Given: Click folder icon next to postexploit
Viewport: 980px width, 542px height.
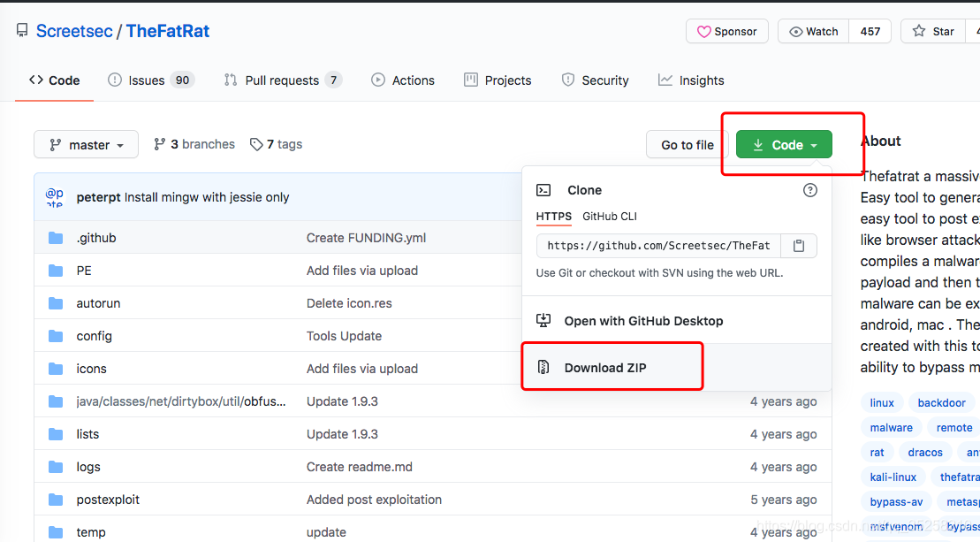Looking at the screenshot, I should [56, 500].
